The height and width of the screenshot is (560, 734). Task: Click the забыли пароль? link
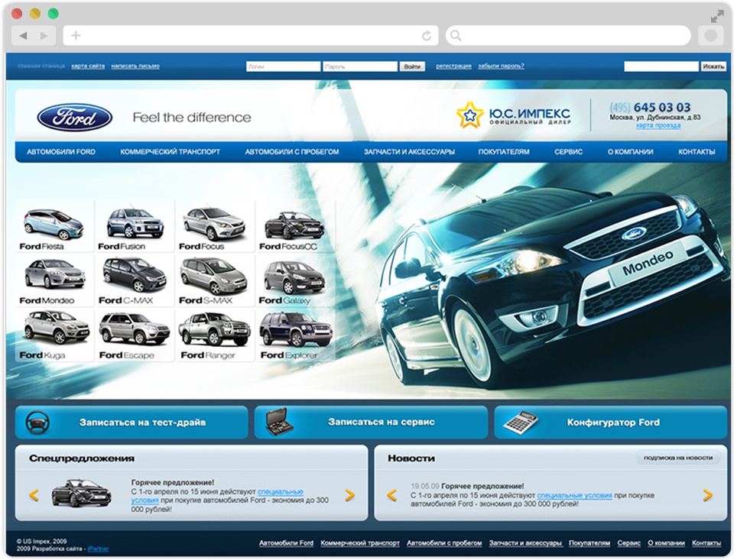[501, 66]
